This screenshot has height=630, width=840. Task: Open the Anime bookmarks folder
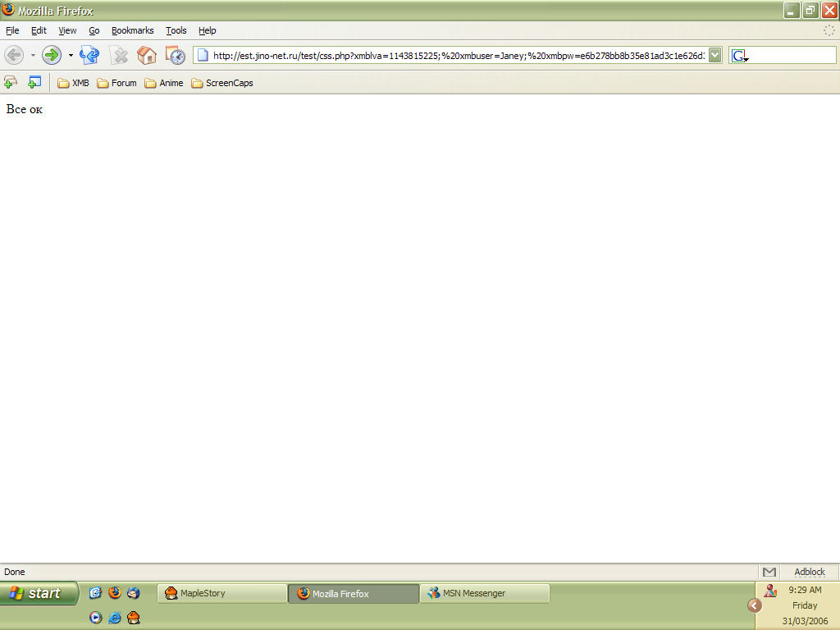click(164, 83)
